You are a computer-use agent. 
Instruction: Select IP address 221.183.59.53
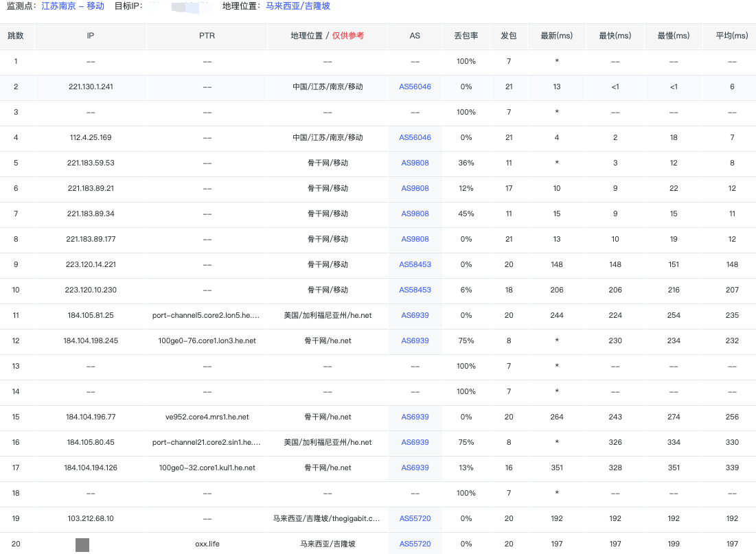point(91,163)
